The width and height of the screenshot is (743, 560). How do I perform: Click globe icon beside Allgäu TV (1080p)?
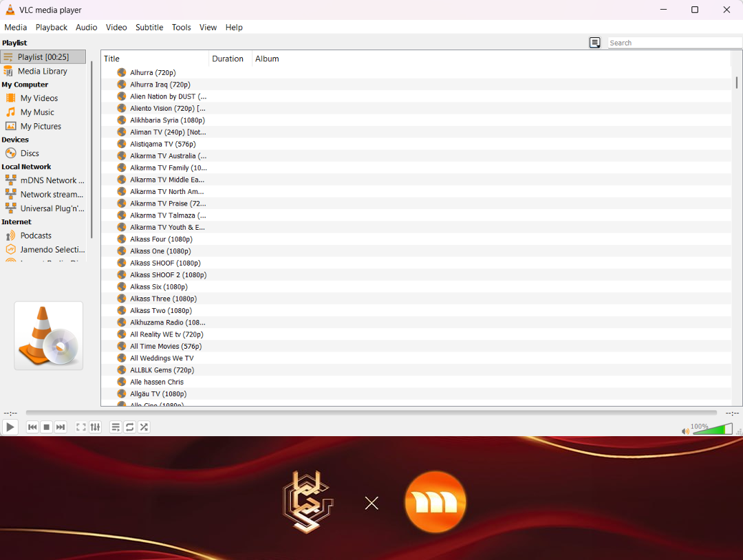pos(122,394)
